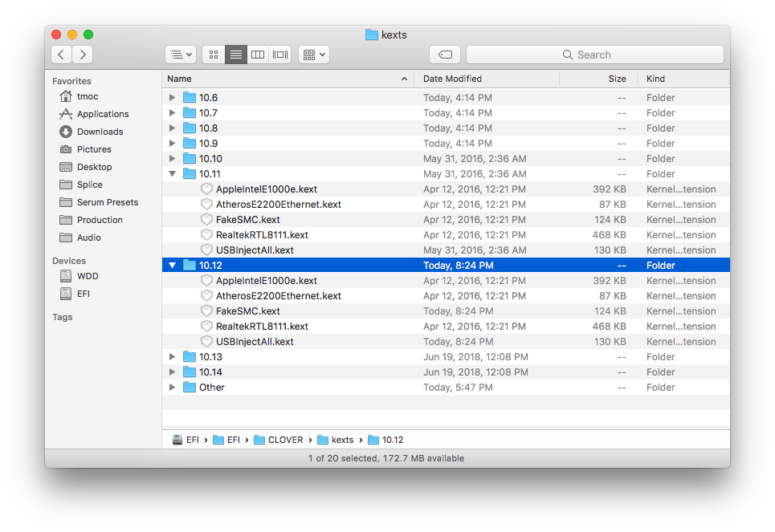Select CLOVER in the path bar
This screenshot has height=532, width=775.
click(x=279, y=440)
